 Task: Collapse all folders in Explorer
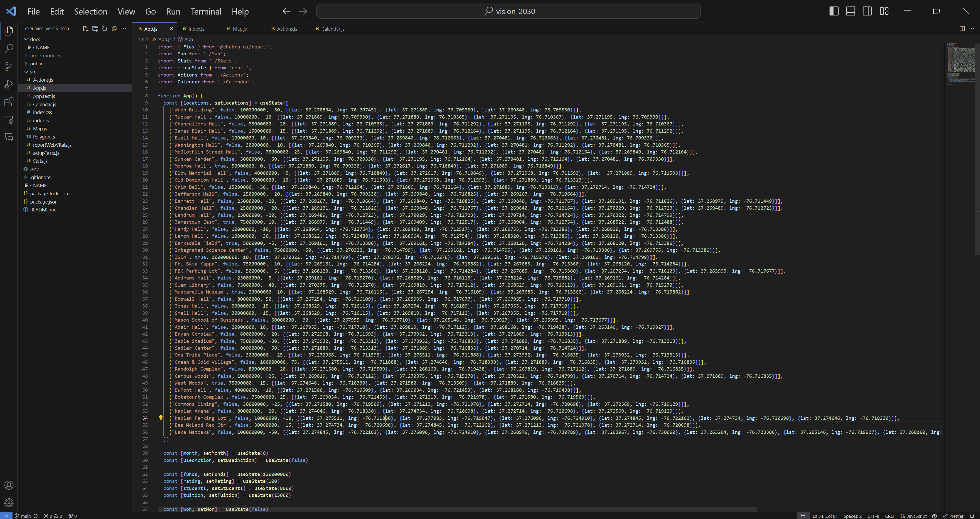pyautogui.click(x=114, y=29)
